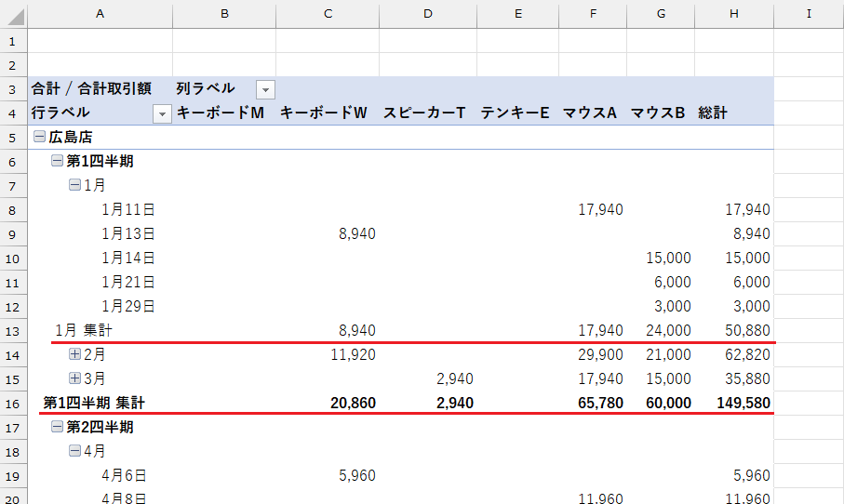The height and width of the screenshot is (504, 844).
Task: Expand the 2月 group
Action: [x=74, y=354]
